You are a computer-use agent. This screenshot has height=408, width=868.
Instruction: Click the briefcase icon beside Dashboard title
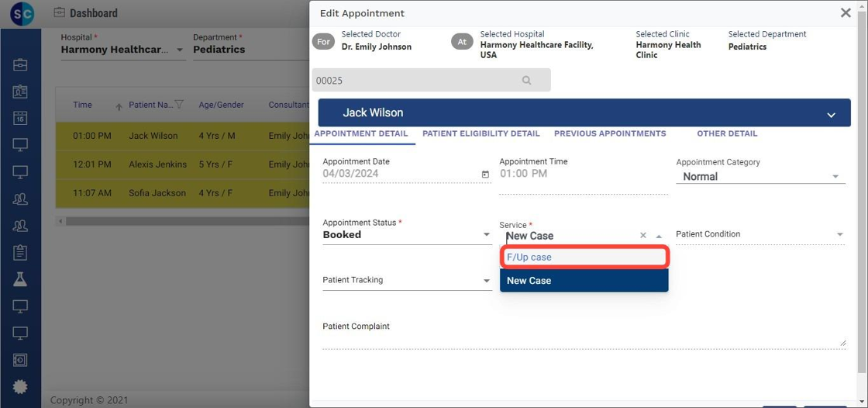point(59,12)
